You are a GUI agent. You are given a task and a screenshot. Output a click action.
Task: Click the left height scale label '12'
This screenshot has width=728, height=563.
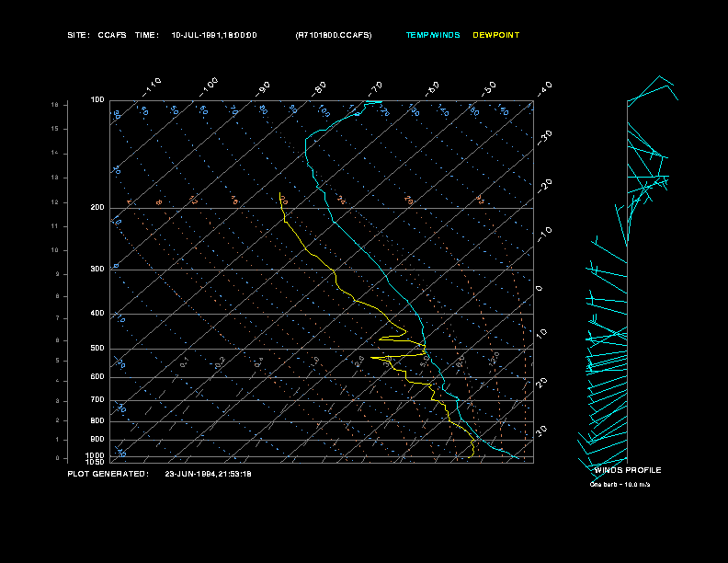click(55, 202)
